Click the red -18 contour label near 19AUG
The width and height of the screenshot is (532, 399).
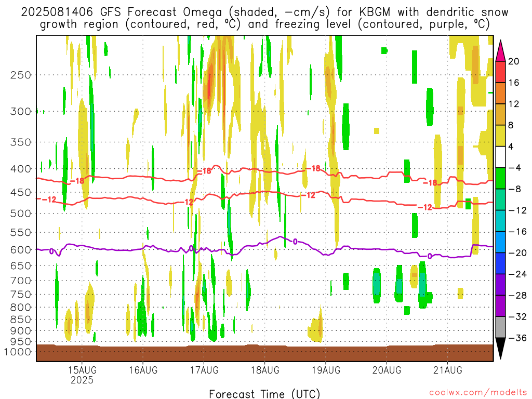pos(313,168)
